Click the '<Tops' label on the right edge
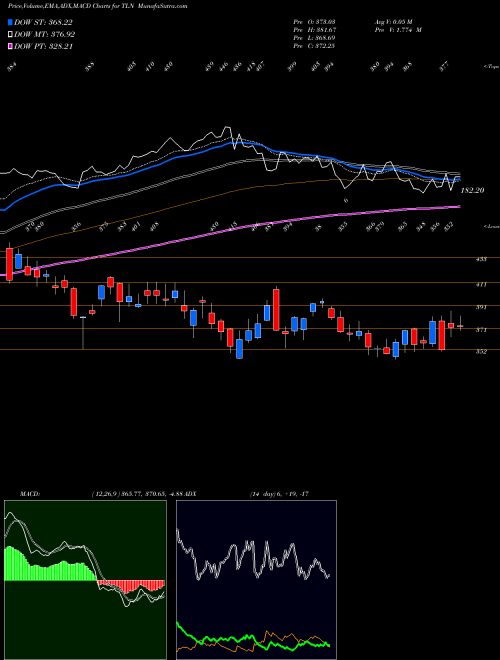Image resolution: width=500 pixels, height=660 pixels. click(x=492, y=67)
